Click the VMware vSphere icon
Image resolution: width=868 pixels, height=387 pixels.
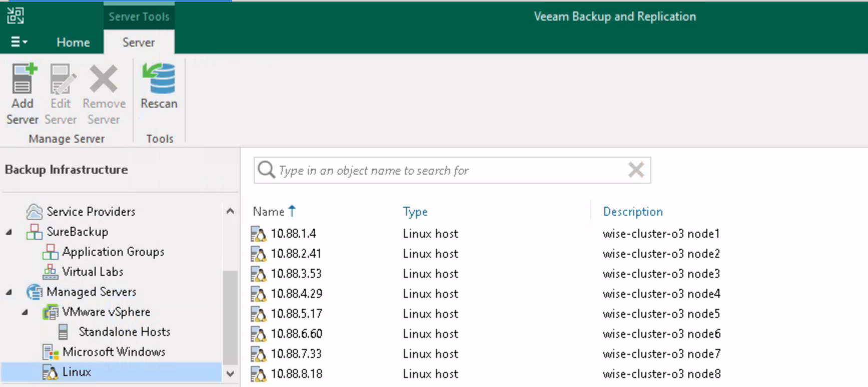coord(50,312)
